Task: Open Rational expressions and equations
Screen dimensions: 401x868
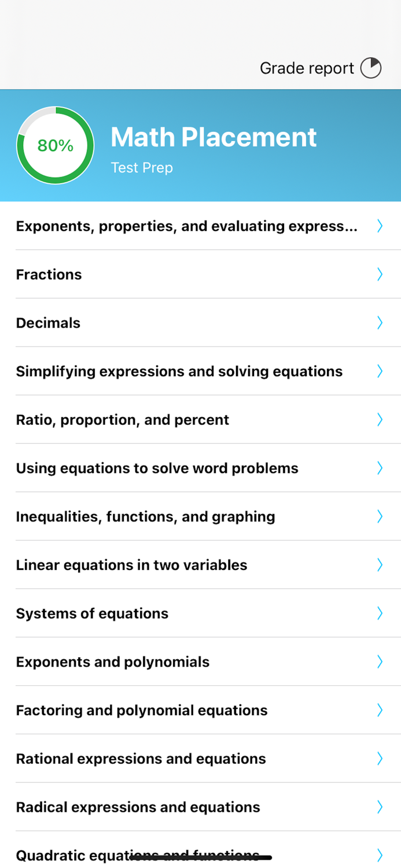Action: click(141, 759)
